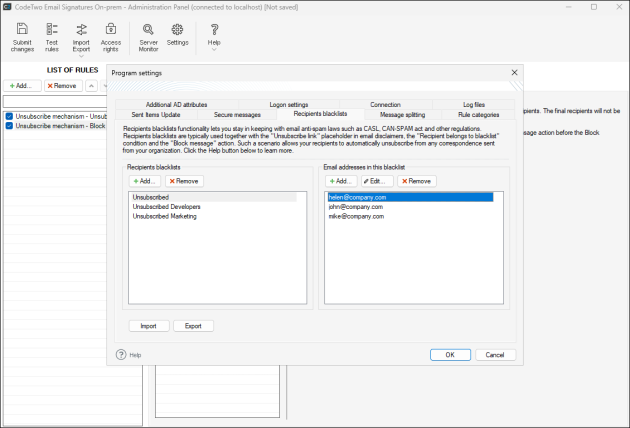Click the Export button
This screenshot has height=428, width=630.
[x=193, y=326]
